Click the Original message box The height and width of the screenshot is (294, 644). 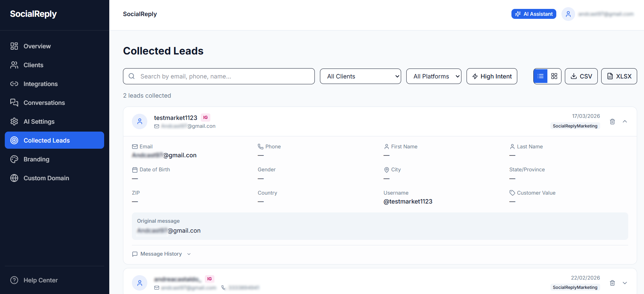(380, 226)
